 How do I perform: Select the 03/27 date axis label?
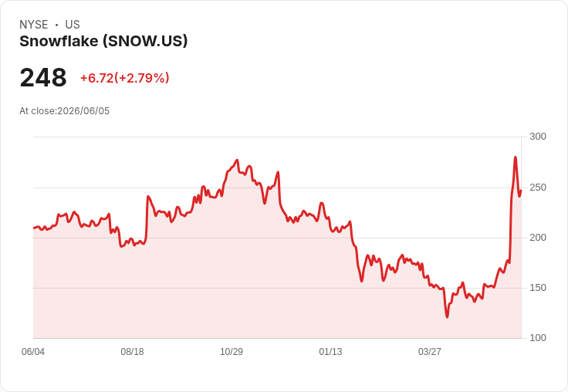430,351
